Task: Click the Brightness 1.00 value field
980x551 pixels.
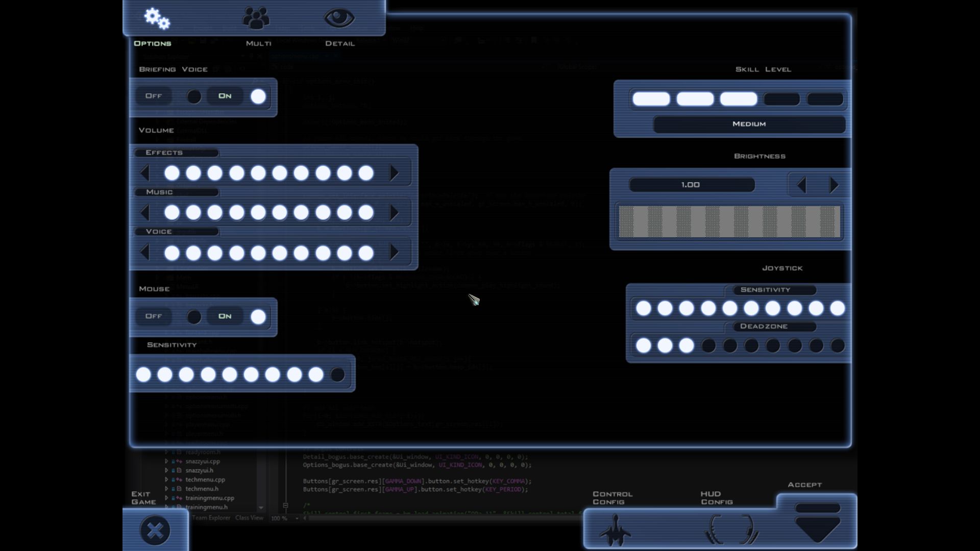Action: coord(692,185)
